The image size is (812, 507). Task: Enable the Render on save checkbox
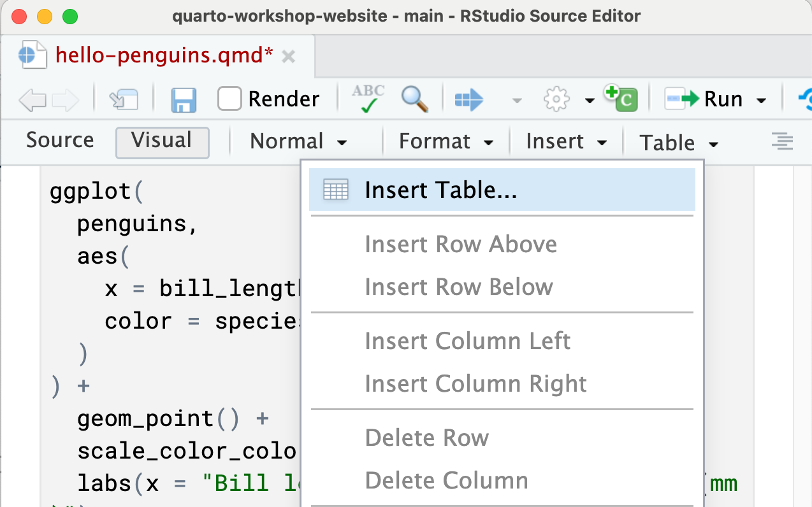tap(229, 99)
